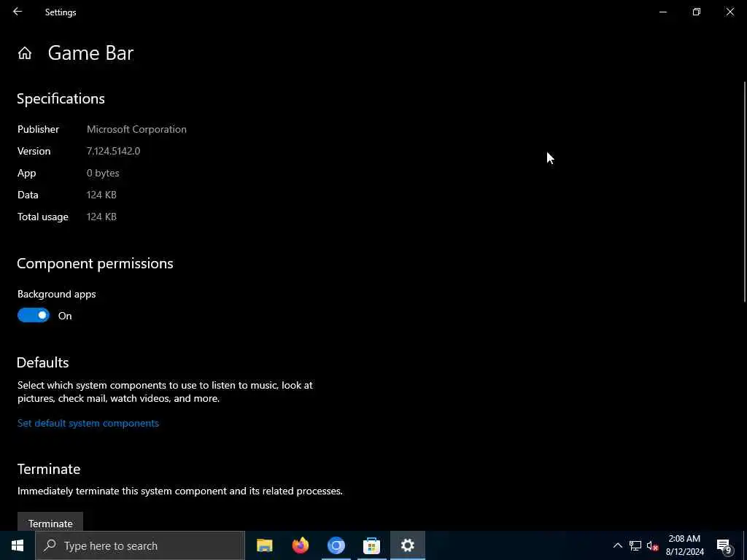The width and height of the screenshot is (747, 560).
Task: Click the Terminate button
Action: pos(50,522)
